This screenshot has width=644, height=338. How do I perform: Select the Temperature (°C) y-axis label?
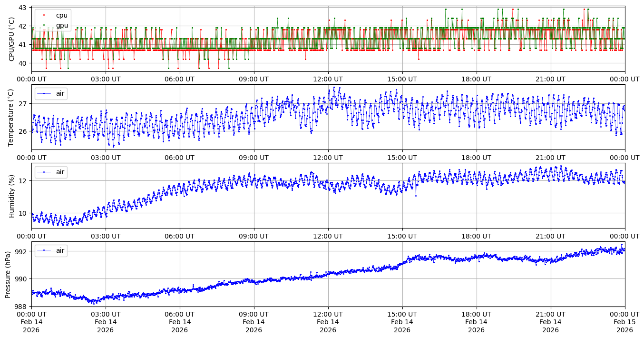12,117
